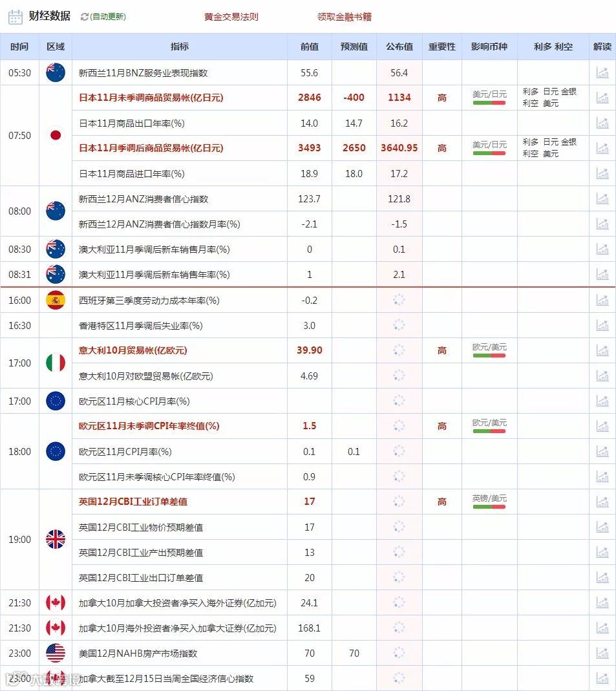Open chart icon for 欧元区11月核心CPI月率
This screenshot has height=691, width=616.
602,401
